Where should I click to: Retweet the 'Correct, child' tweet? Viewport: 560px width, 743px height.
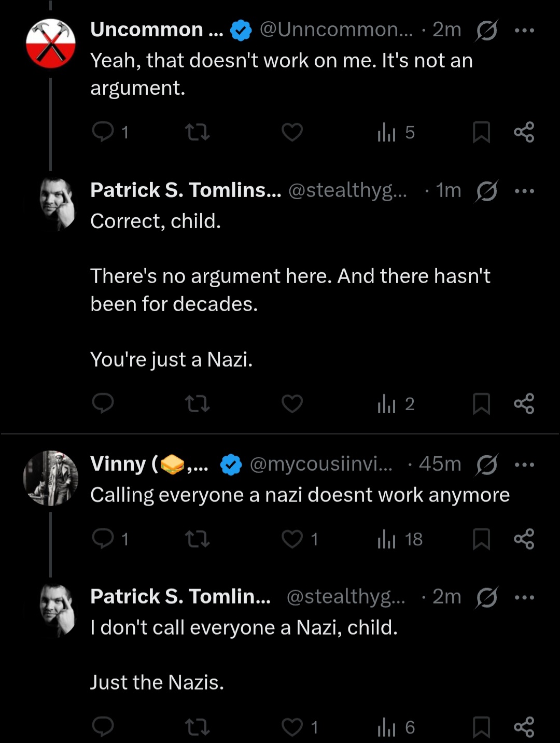(x=198, y=403)
